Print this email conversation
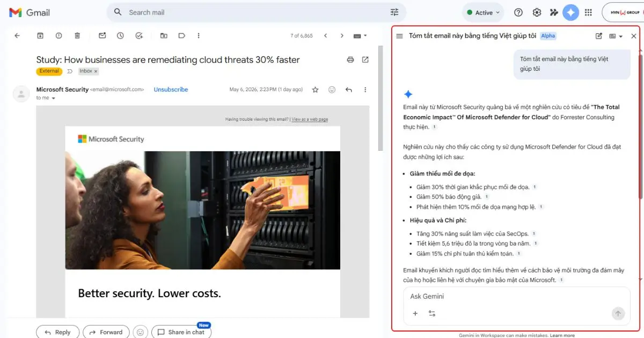 (350, 60)
